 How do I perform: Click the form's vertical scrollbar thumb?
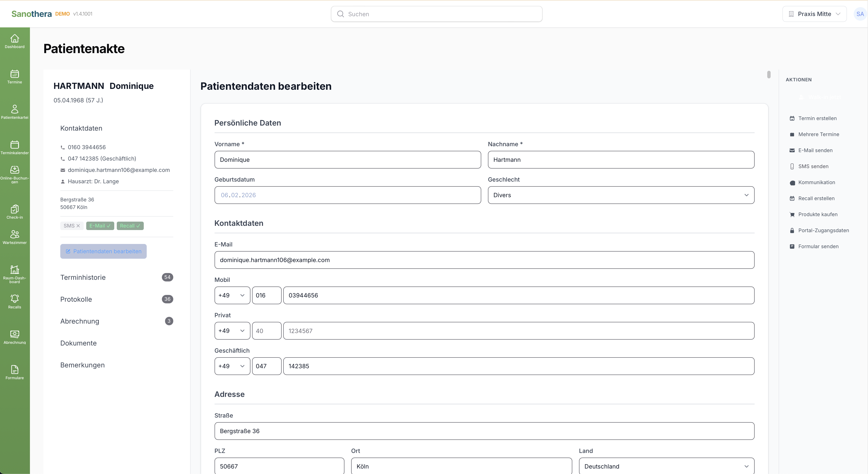[769, 74]
